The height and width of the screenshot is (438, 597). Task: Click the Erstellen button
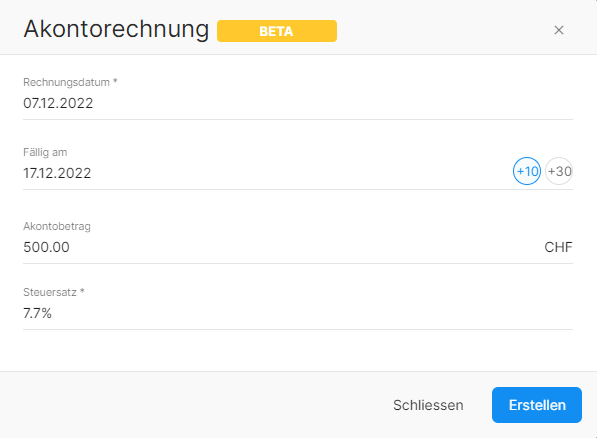[537, 405]
